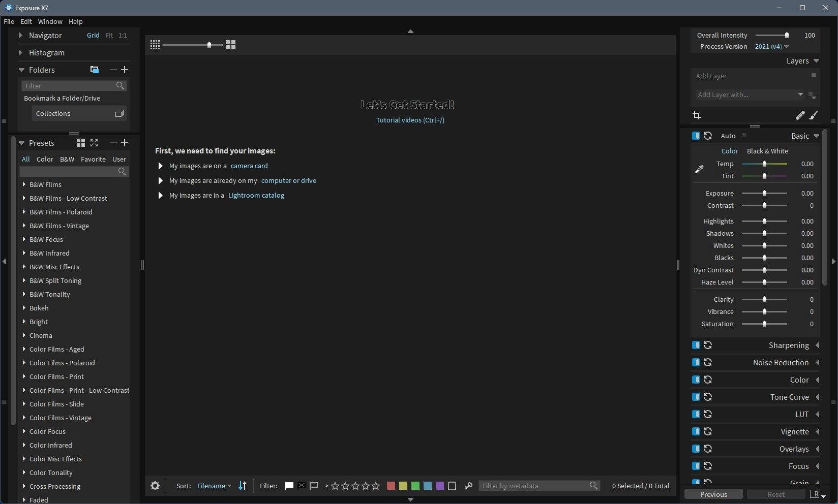Click the plus icon in Folders header
The image size is (838, 504).
(125, 70)
